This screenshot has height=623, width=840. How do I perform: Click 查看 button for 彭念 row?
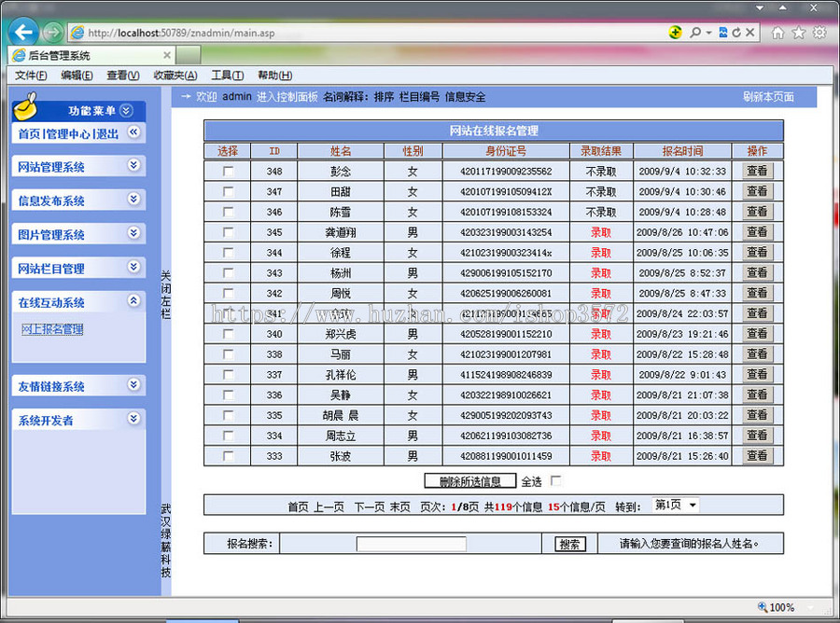758,171
